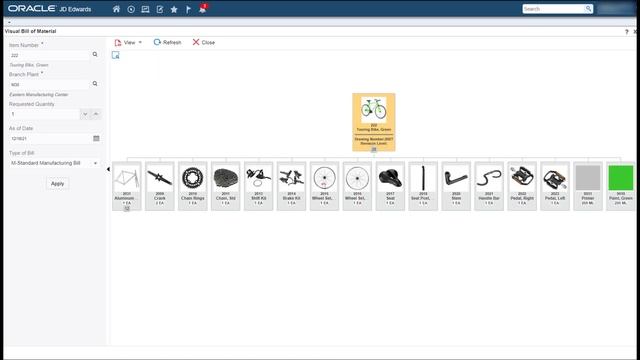Click the flag icon in header

pyautogui.click(x=188, y=9)
